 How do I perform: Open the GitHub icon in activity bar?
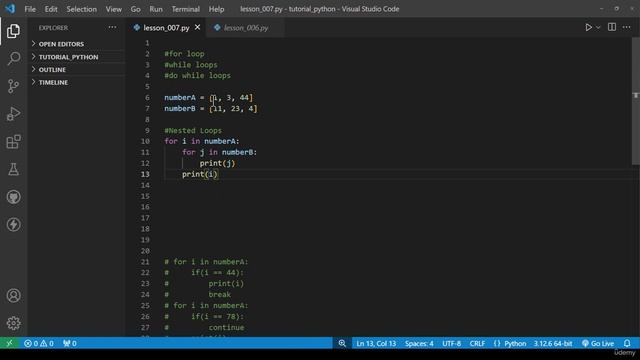[x=13, y=197]
